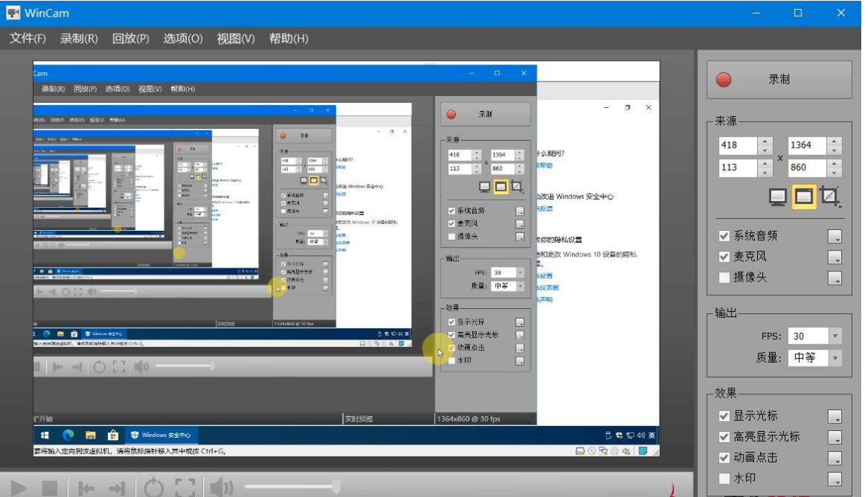Image resolution: width=868 pixels, height=497 pixels.
Task: Toggle fullscreen playback view icon
Action: click(185, 489)
